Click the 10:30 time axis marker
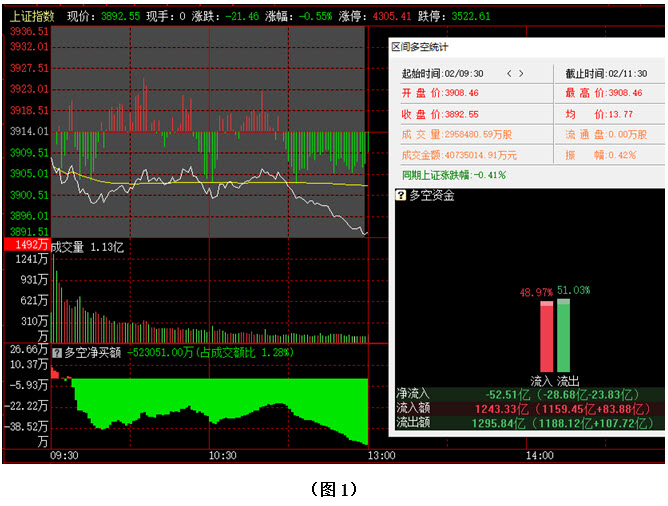Screen dimensions: 668x506 [222, 455]
